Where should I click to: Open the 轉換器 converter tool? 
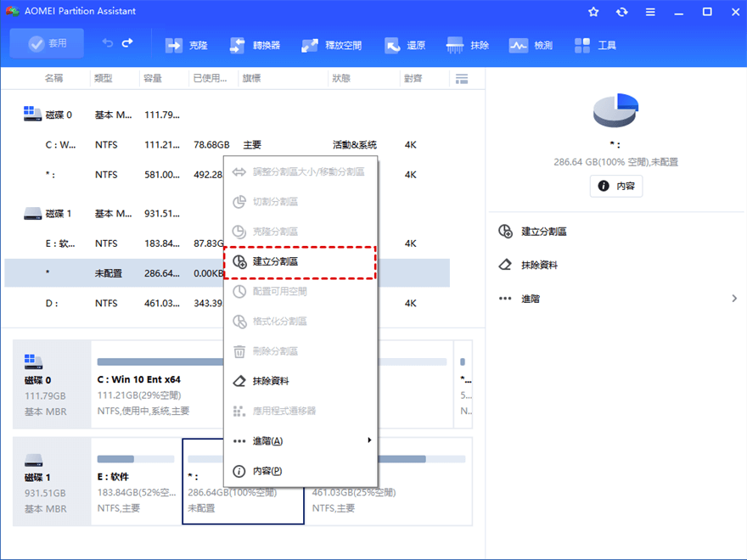click(x=255, y=45)
